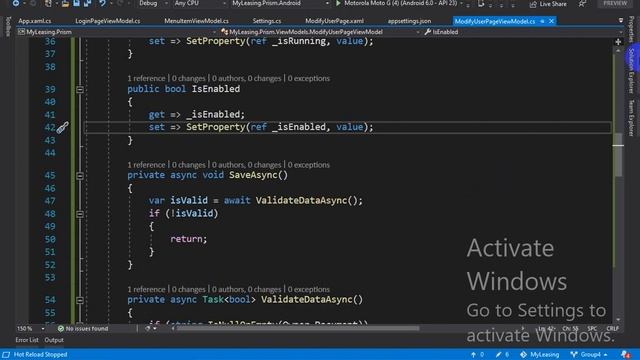
Task: Collapse the SaveAsync method at line 45
Action: [80, 176]
